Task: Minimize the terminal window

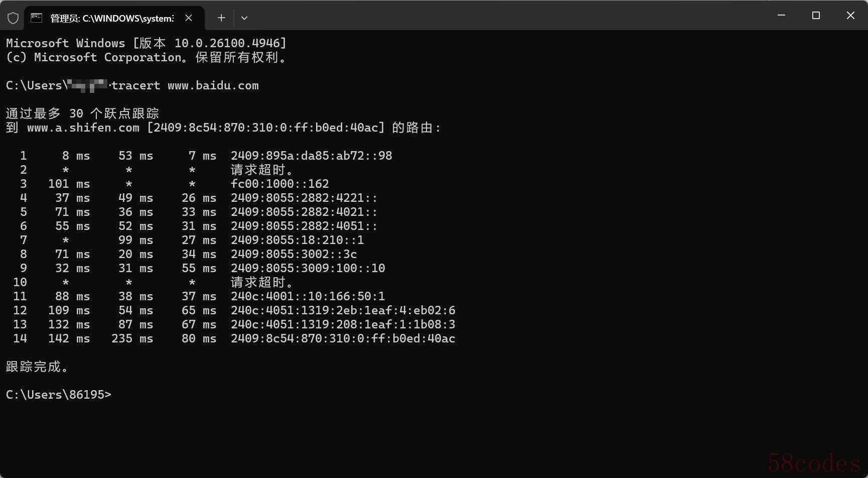Action: coord(781,16)
